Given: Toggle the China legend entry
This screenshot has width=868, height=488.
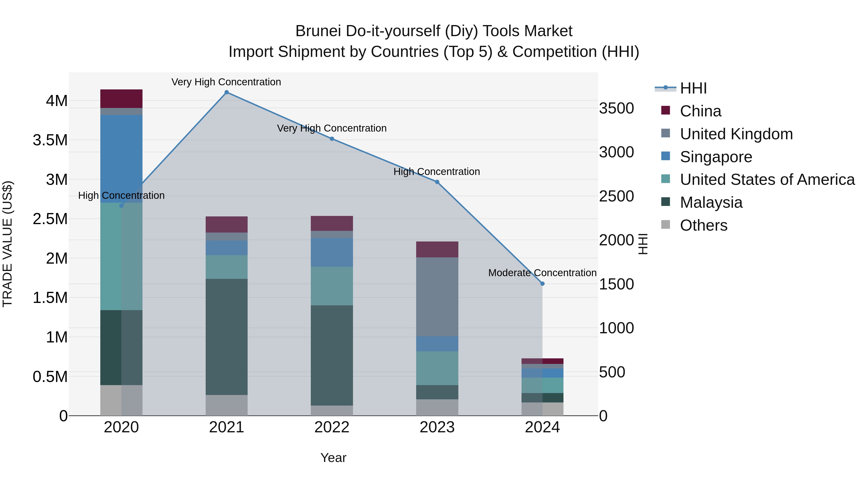Looking at the screenshot, I should coord(691,111).
